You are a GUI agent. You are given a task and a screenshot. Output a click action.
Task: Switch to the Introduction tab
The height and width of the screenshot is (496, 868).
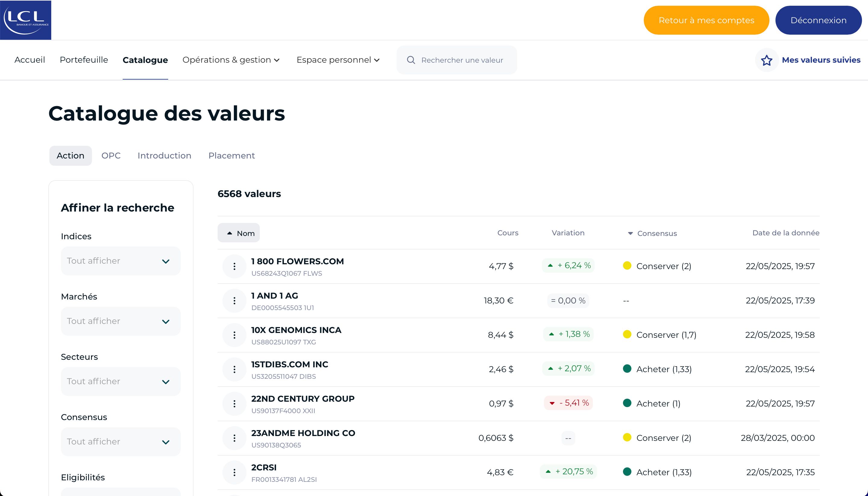coord(165,156)
